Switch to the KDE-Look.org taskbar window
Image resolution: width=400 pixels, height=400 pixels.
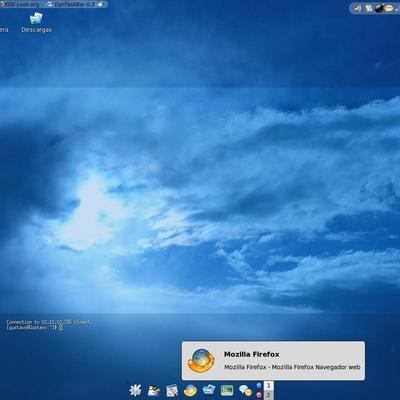tap(21, 4)
